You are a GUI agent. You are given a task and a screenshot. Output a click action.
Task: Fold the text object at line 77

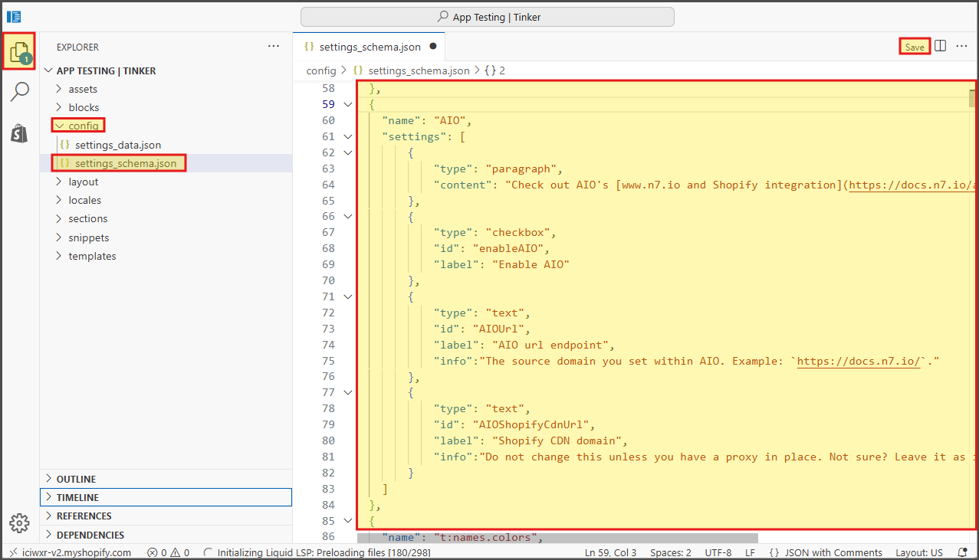tap(348, 392)
